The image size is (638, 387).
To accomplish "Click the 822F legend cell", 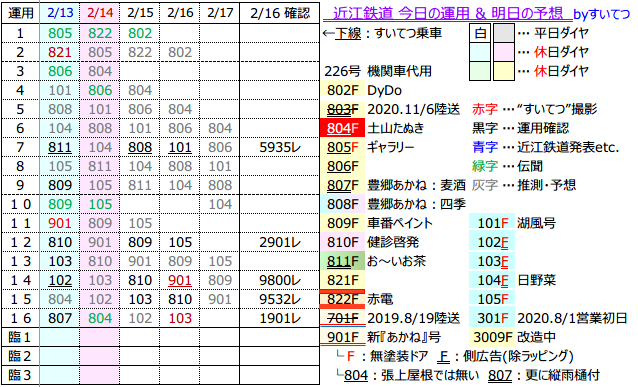I will [343, 299].
